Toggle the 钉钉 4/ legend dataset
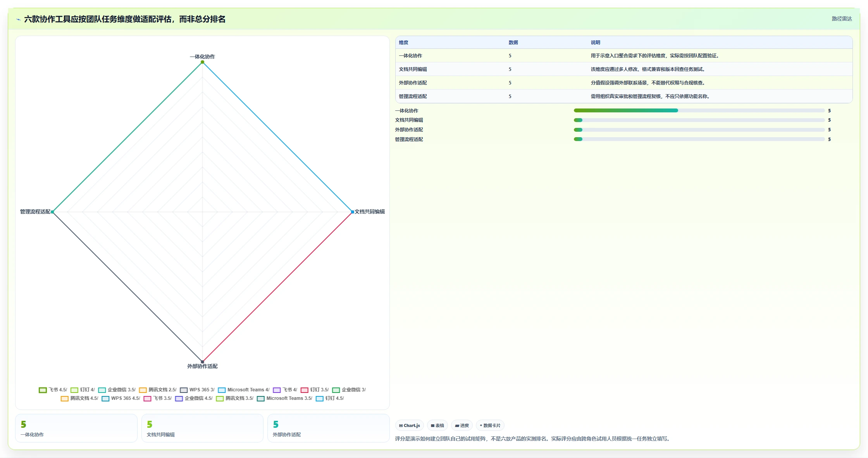Viewport: 868px width, 458px height. click(83, 390)
